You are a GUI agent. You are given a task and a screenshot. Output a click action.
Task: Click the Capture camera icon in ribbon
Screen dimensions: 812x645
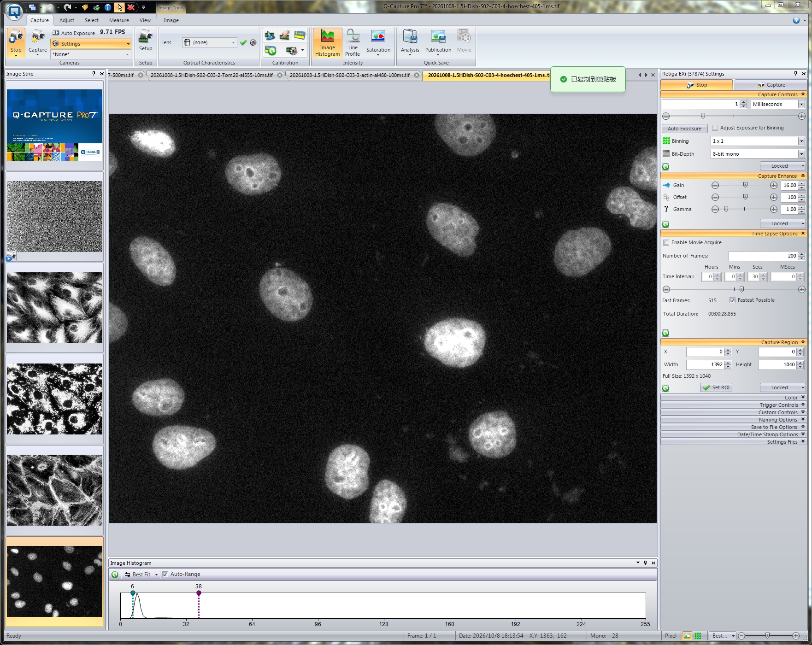[38, 42]
